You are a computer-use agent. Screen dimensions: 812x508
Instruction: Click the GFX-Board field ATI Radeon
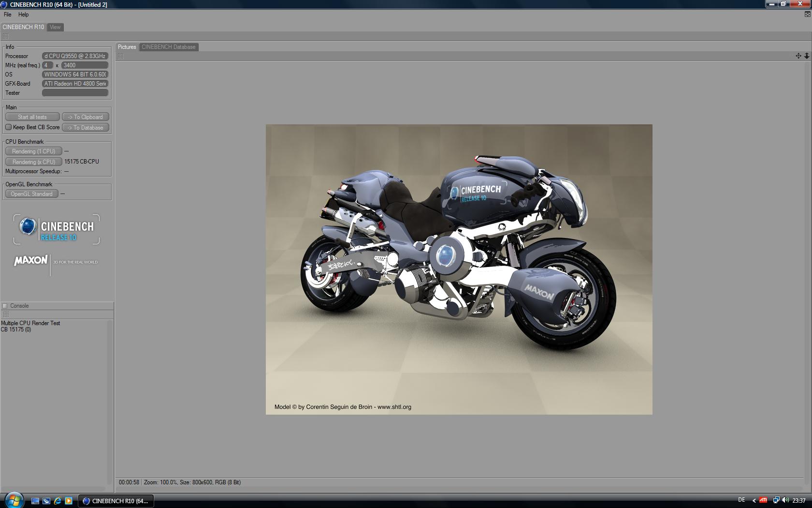pos(75,84)
